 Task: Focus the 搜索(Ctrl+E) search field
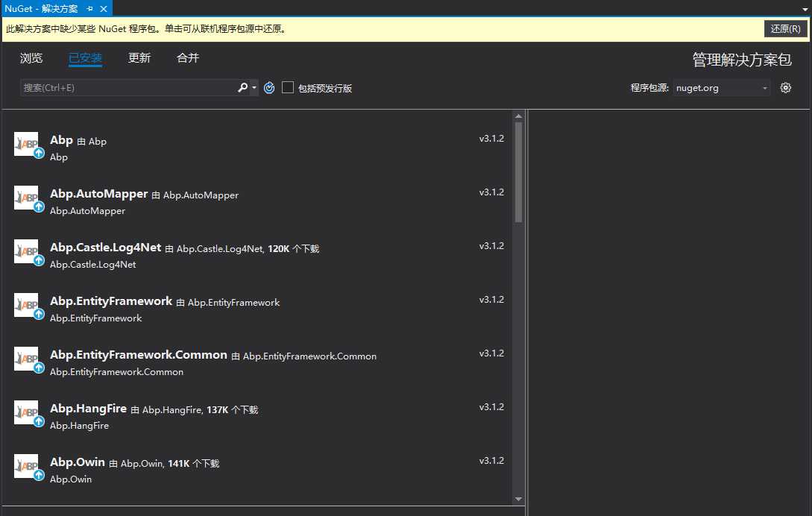128,87
